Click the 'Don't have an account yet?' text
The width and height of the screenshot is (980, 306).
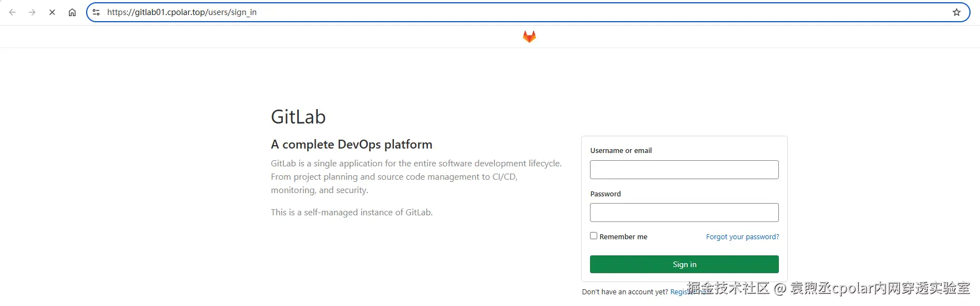(625, 292)
